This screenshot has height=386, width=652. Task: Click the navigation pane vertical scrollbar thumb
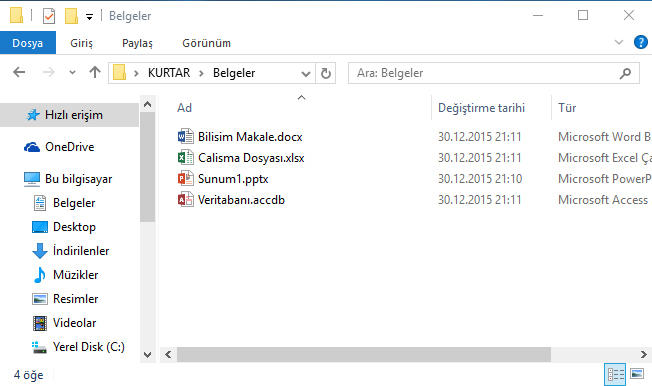click(148, 167)
